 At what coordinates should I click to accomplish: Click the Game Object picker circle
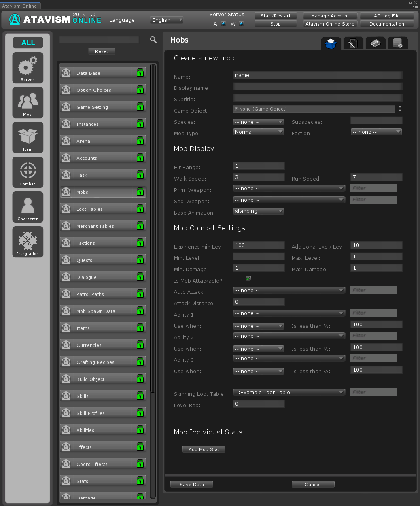point(400,109)
